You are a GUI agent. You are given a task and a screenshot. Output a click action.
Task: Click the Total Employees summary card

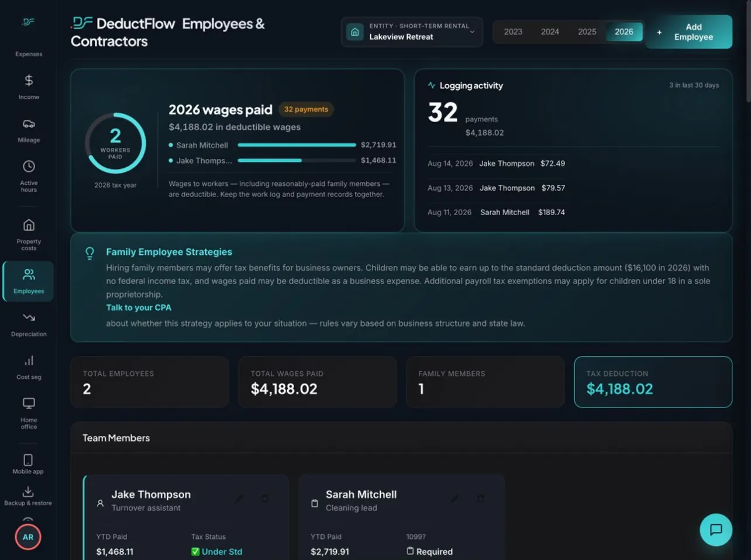pos(150,382)
